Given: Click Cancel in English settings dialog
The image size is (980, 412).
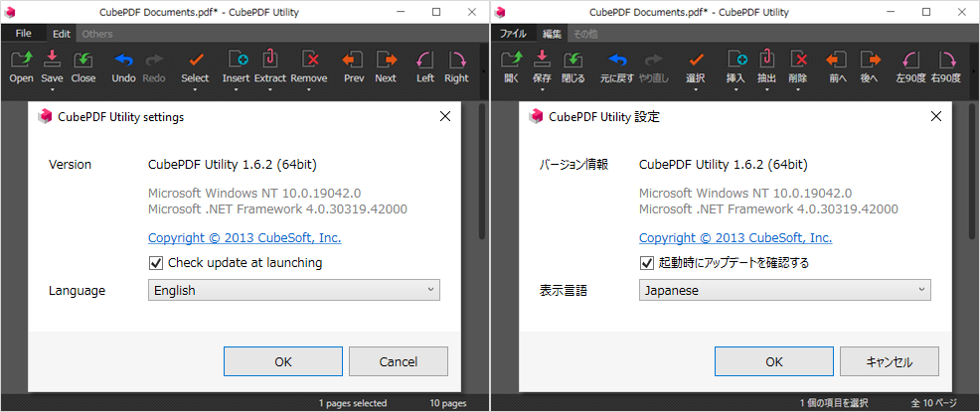Looking at the screenshot, I should (x=399, y=361).
